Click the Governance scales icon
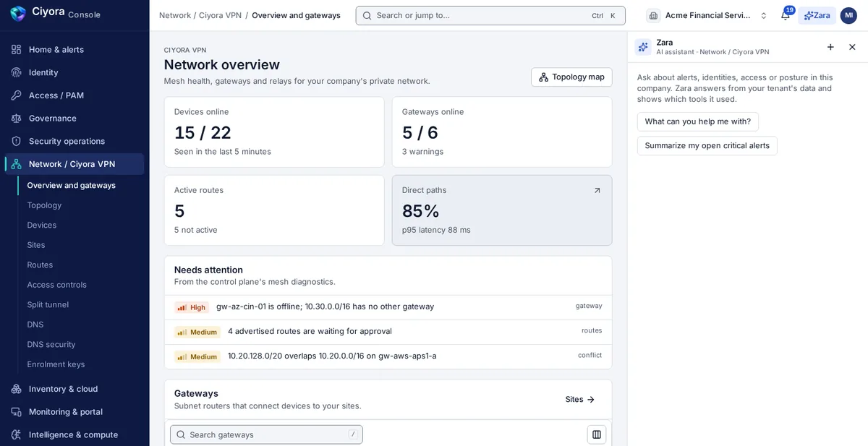 (x=16, y=118)
